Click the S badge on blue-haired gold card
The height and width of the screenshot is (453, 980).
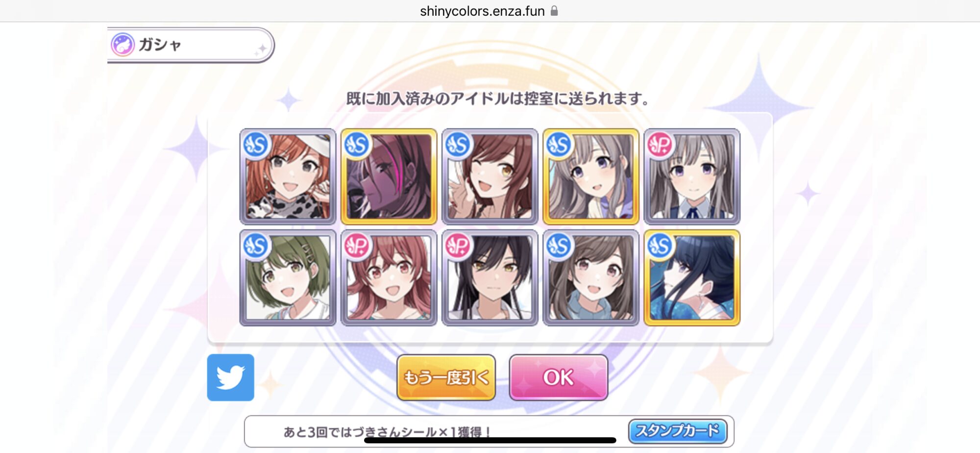tap(660, 246)
